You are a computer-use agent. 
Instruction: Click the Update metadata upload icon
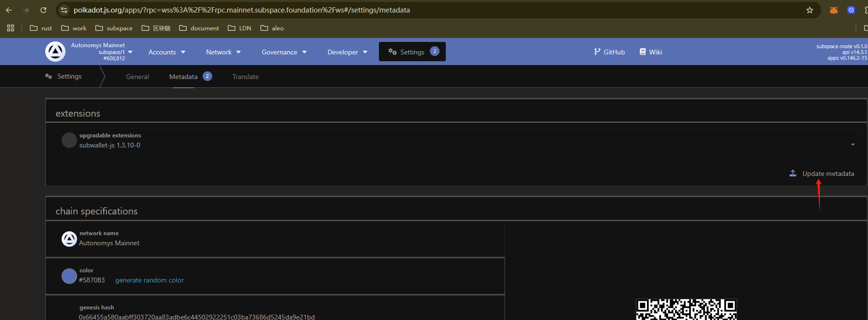(x=793, y=173)
